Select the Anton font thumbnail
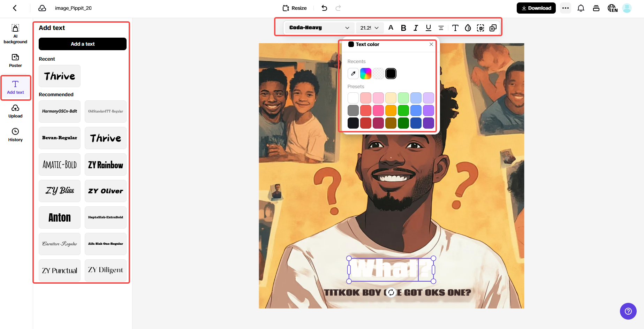 [59, 217]
